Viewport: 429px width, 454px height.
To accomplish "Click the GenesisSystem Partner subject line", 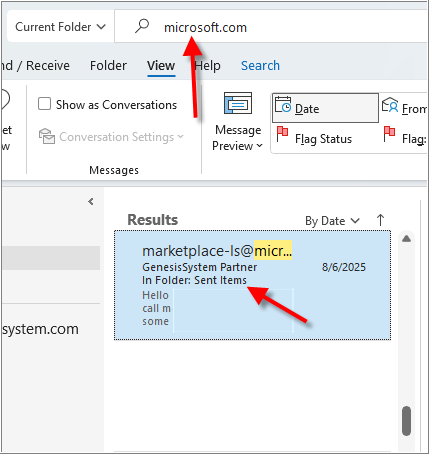I will [x=199, y=267].
